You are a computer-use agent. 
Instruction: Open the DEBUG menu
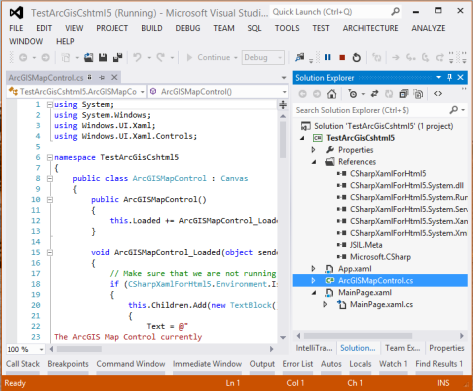pos(188,28)
